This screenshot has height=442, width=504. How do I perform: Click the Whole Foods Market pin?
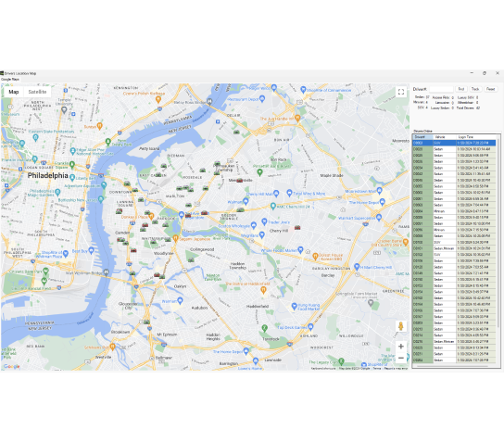click(300, 249)
